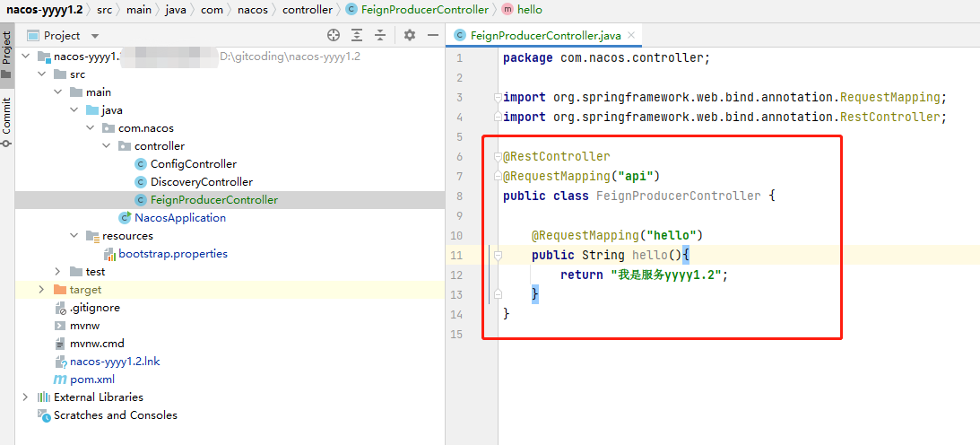Click the mvnw.cmd file icon
The height and width of the screenshot is (445, 980).
coord(60,344)
